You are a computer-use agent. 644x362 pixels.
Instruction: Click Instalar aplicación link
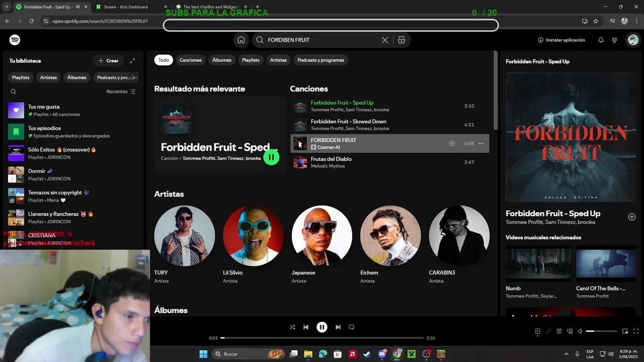click(x=561, y=40)
